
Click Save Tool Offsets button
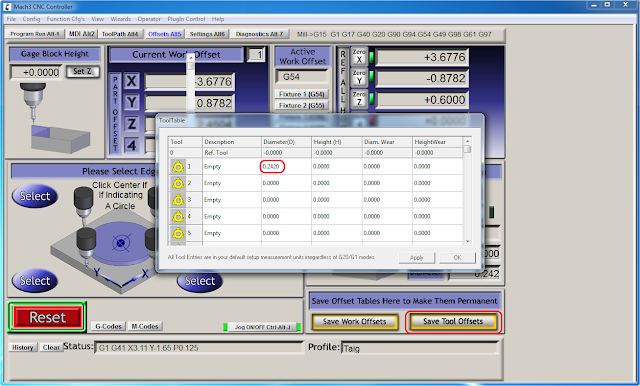pos(453,322)
